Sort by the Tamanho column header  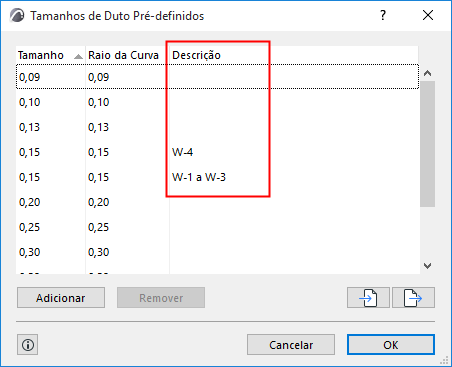click(x=50, y=55)
